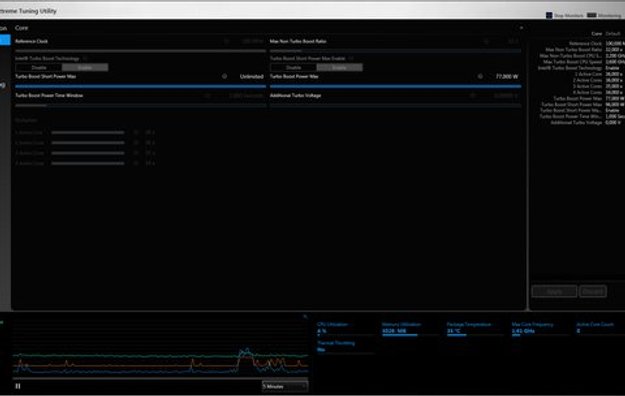Click the Discard button
Image resolution: width=625 pixels, height=396 pixels.
click(x=593, y=292)
